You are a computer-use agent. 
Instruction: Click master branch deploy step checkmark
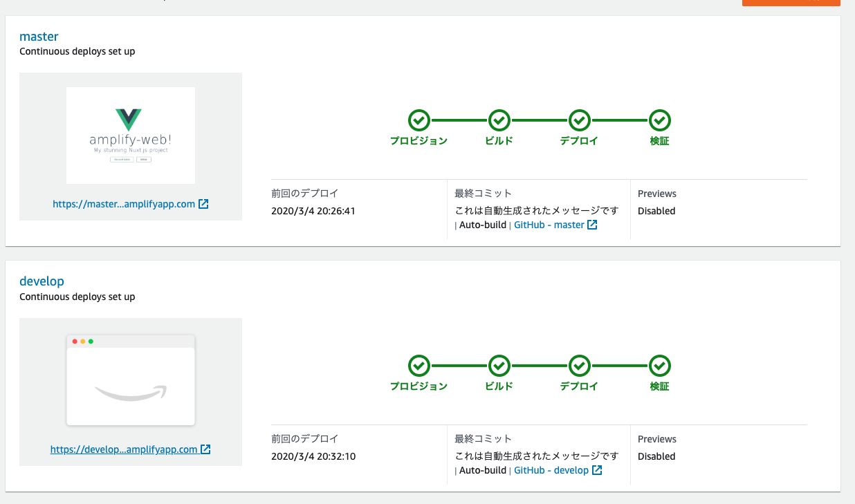click(x=579, y=120)
